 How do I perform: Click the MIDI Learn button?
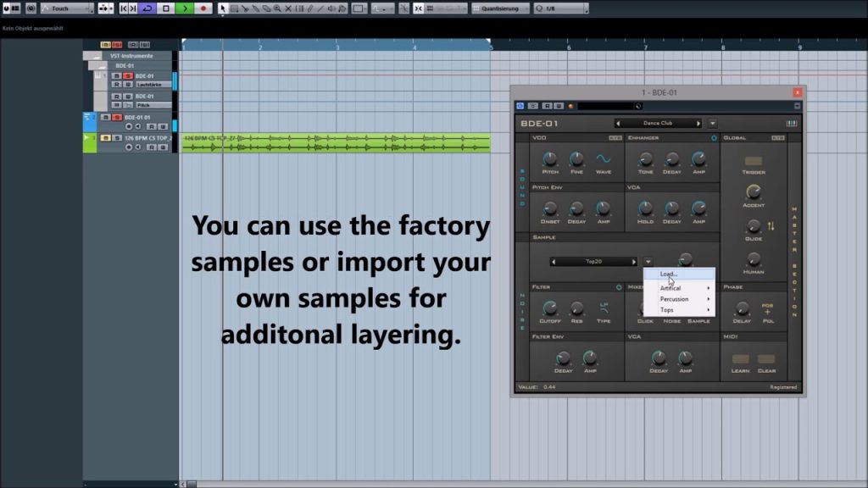pyautogui.click(x=740, y=359)
